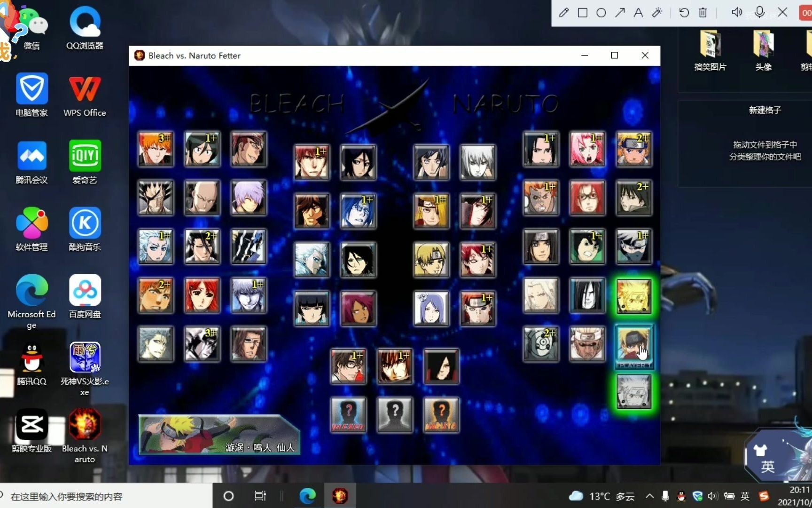Click the Sogou input method tray icon
The height and width of the screenshot is (508, 812).
coord(764,496)
